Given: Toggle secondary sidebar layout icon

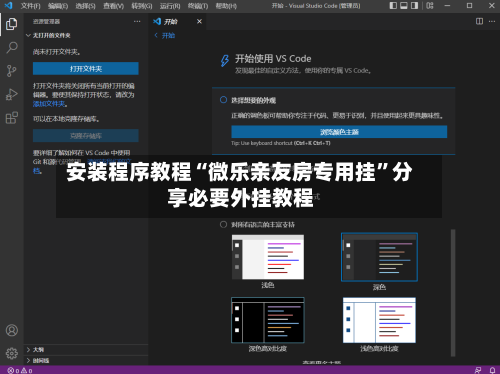Looking at the screenshot, I should pos(414,6).
